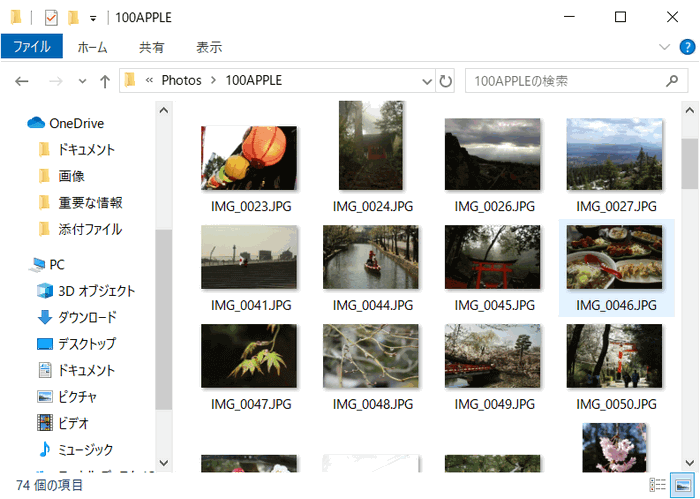Open the 3D オブジェクト folder icon
Viewport: 700px width, 499px height.
click(45, 291)
